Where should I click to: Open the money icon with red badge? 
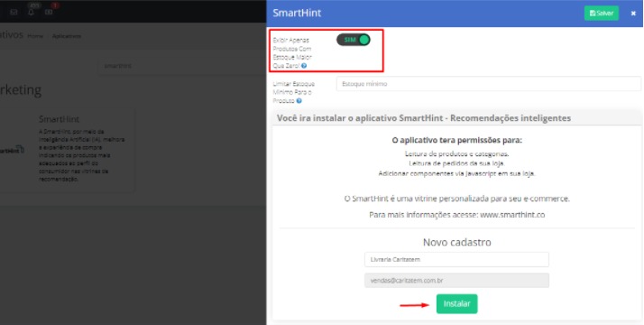point(49,13)
